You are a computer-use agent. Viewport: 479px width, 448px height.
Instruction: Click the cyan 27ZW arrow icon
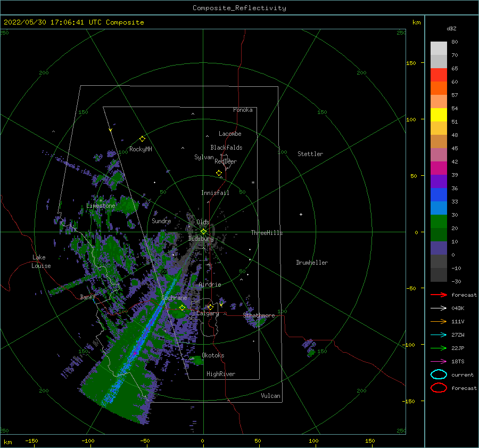click(439, 335)
